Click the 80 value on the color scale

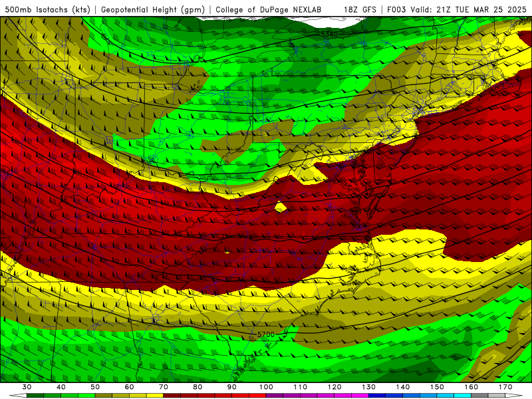pos(198,387)
